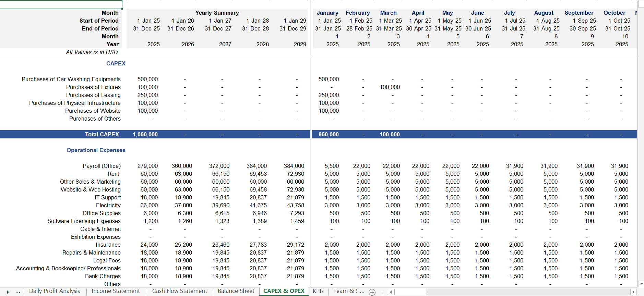
Task: Select the Total CAPEX row label
Action: click(102, 134)
